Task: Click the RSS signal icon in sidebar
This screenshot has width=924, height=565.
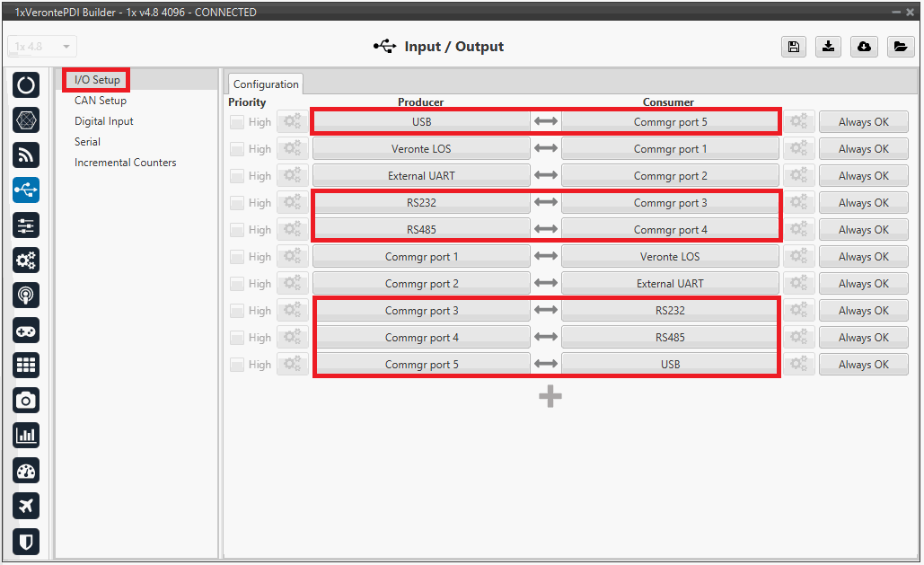Action: tap(26, 155)
